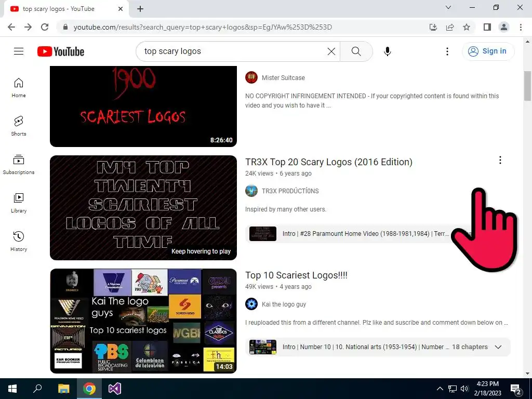Play Kai The logo guys thumbnail
The height and width of the screenshot is (399, 532).
click(x=143, y=321)
